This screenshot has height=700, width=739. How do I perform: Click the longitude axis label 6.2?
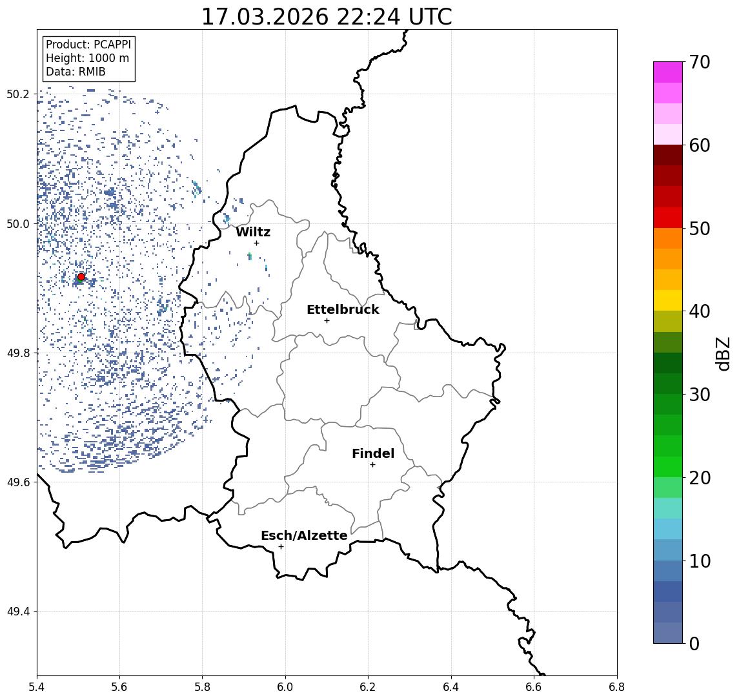pyautogui.click(x=368, y=687)
